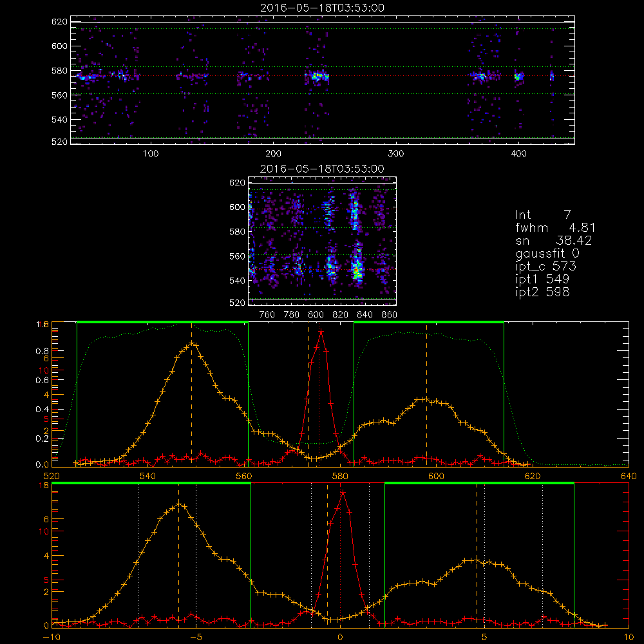
Task: Click y-axis label 0.8 on third plot
Action: pos(41,351)
